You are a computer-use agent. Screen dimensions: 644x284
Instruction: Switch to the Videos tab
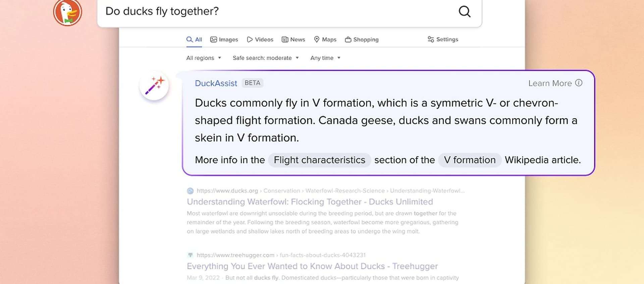tap(260, 40)
